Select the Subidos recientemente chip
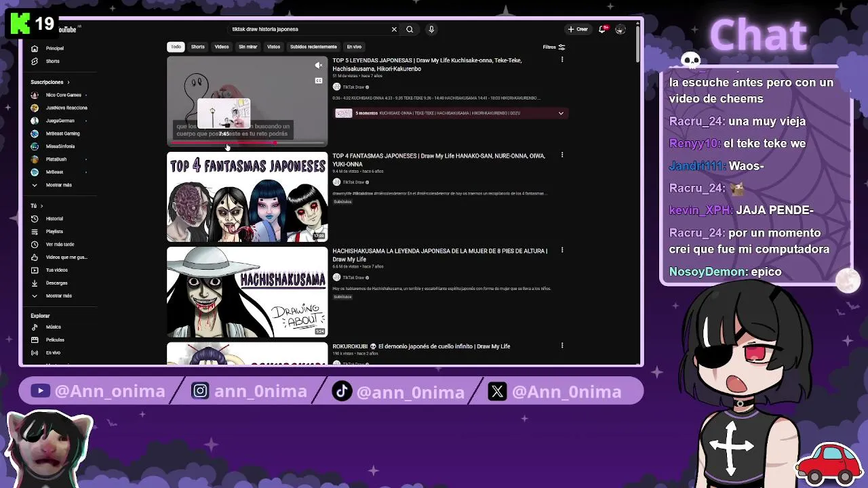 tap(313, 47)
